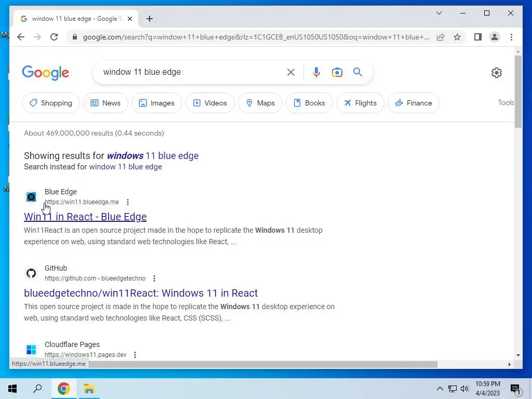
Task: Switch to News results
Action: click(106, 103)
